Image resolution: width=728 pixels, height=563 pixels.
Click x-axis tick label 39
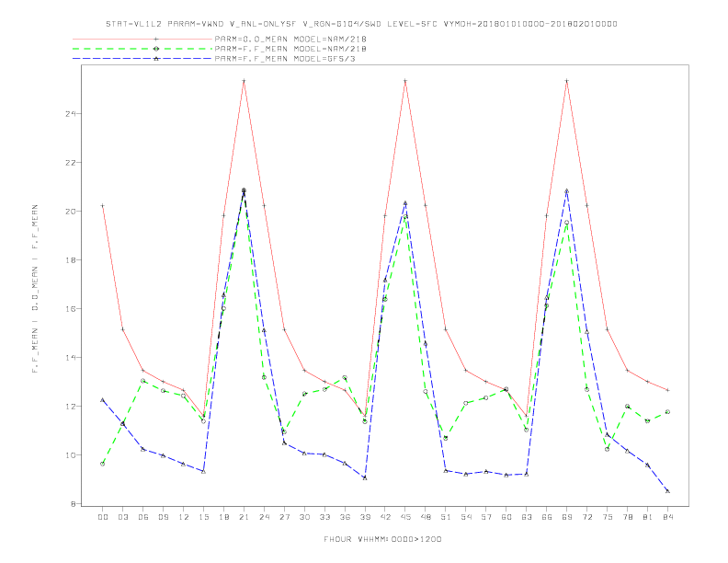coord(365,517)
